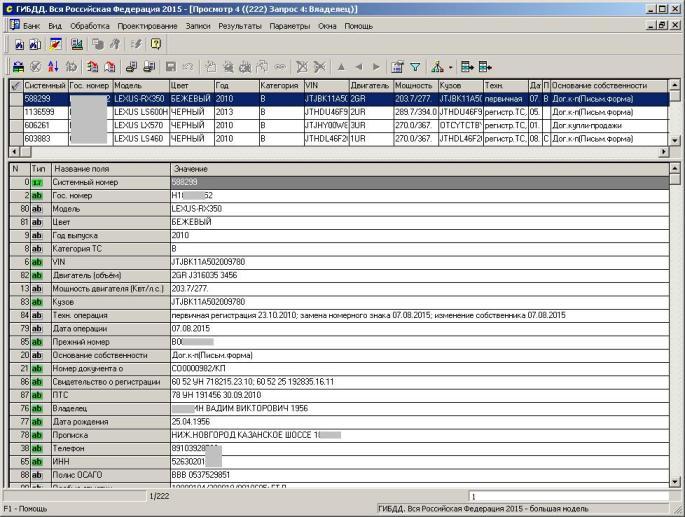Click horizontal scrollbar left arrow
Viewport: 685px width, 517px height.
[14, 152]
